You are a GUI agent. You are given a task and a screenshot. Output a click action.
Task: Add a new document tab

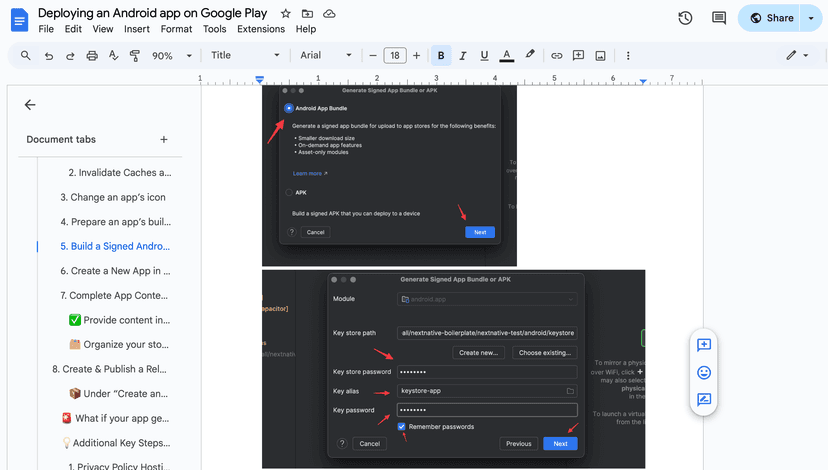click(x=164, y=139)
